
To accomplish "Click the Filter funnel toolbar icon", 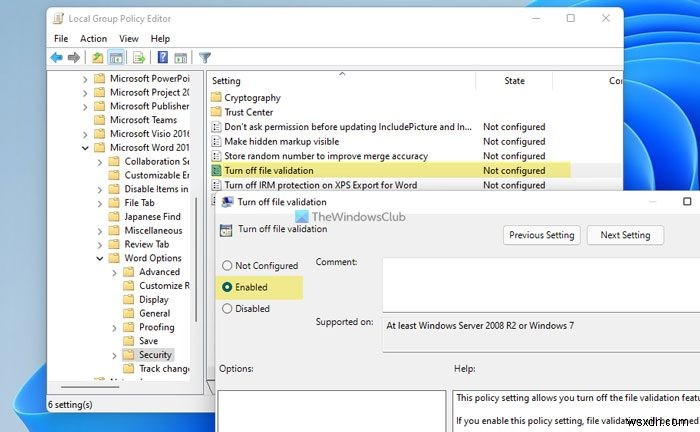I will point(204,58).
